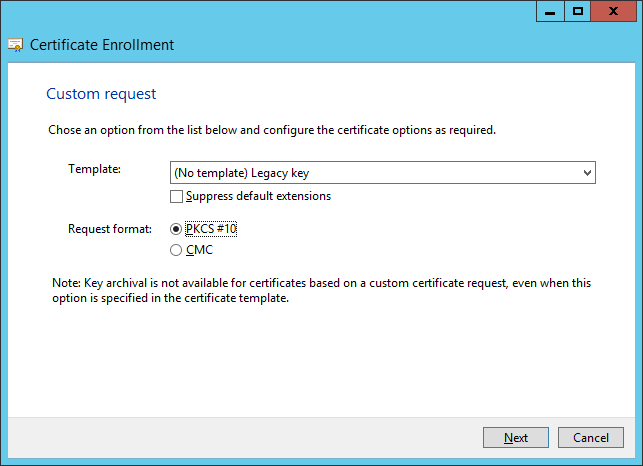Select the PKCS #10 radio button

tap(177, 228)
